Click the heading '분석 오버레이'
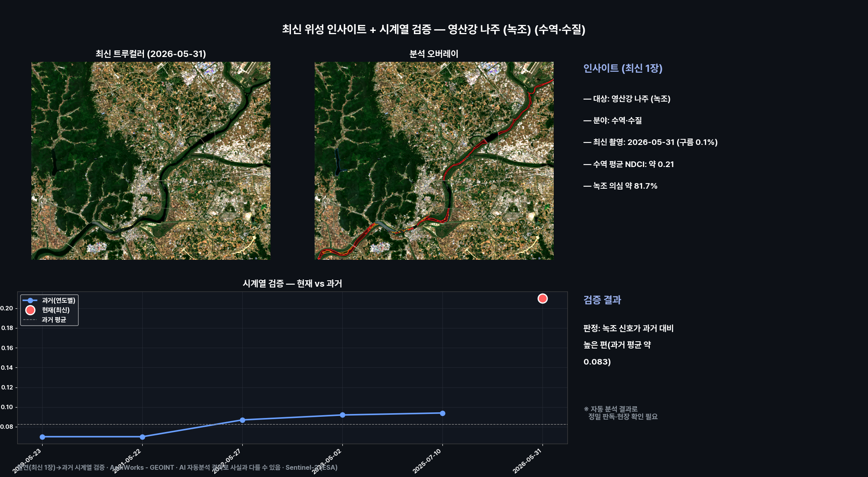Screen dimensions: 868x477 click(434, 54)
